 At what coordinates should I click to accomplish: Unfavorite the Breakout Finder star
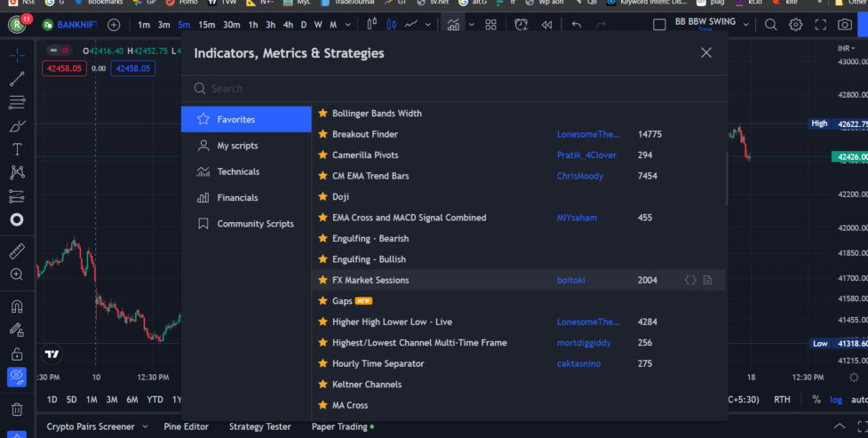point(323,134)
